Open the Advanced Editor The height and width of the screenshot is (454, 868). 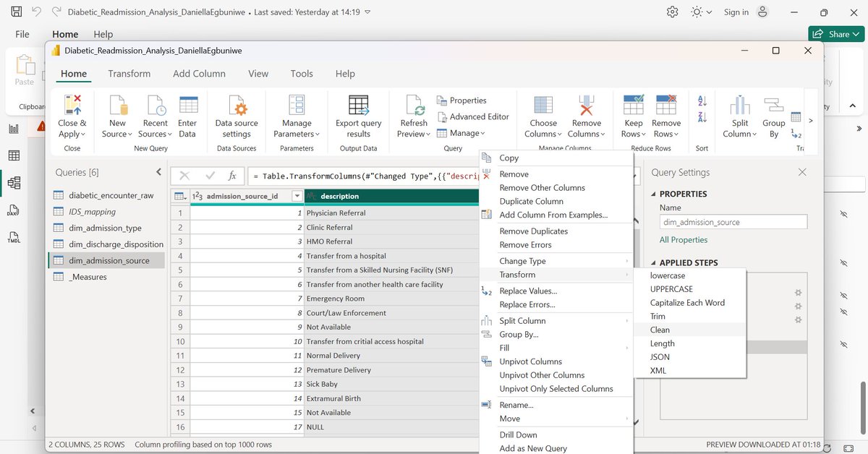(473, 116)
